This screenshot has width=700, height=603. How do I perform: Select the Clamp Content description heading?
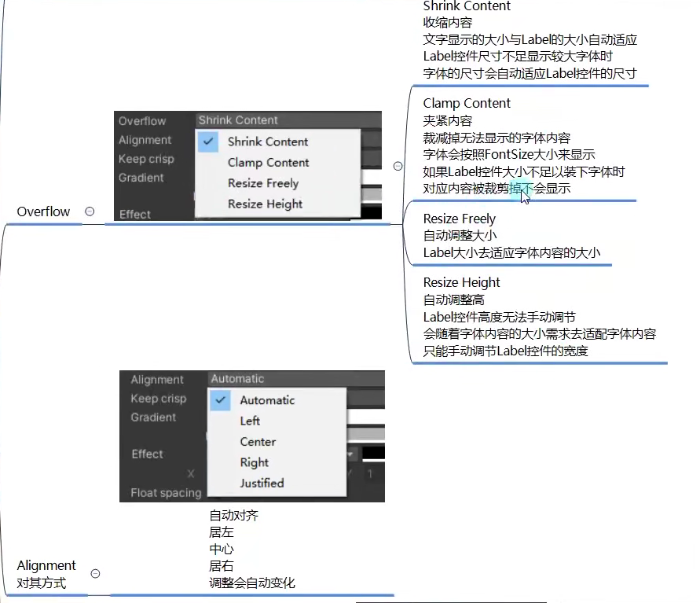pos(467,103)
